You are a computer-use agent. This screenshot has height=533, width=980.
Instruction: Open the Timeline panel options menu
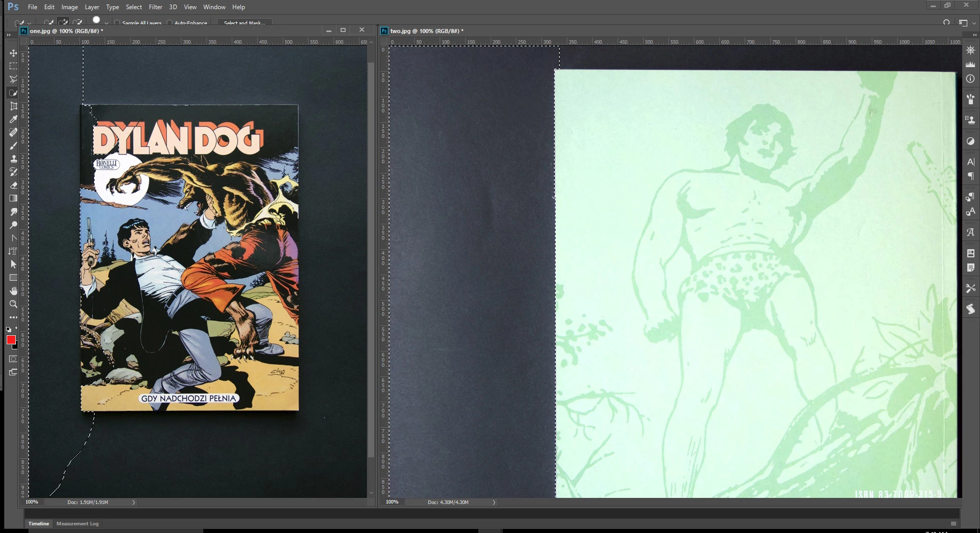pyautogui.click(x=954, y=523)
